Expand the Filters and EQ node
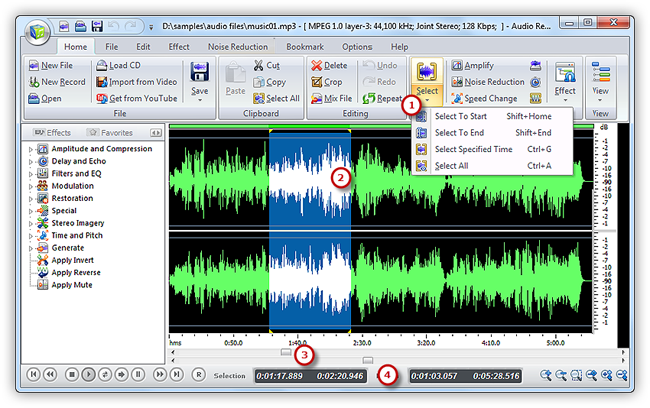Image resolution: width=650 pixels, height=408 pixels. tap(31, 174)
